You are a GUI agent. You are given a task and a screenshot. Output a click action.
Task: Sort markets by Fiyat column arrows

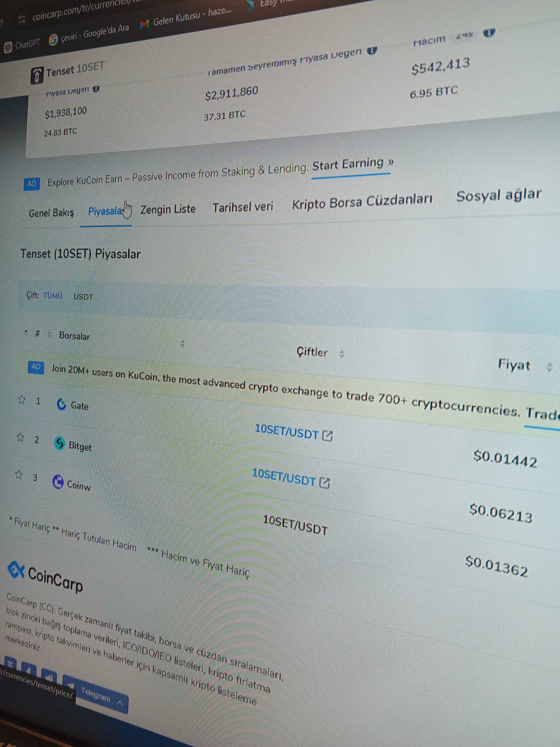549,367
